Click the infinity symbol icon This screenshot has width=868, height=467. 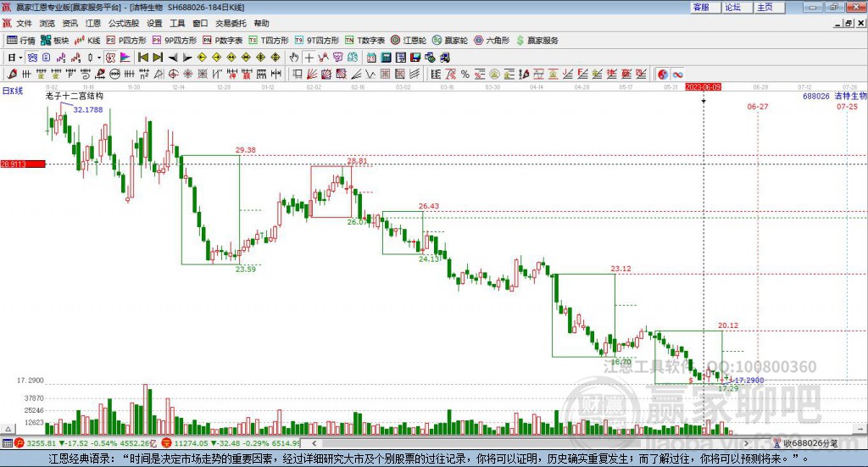(x=677, y=74)
